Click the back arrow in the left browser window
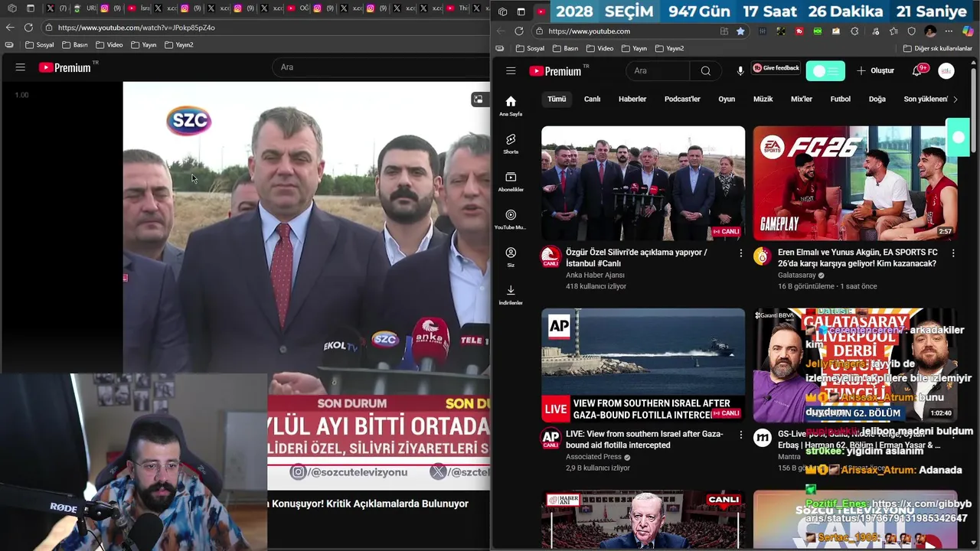The image size is (980, 551). click(10, 28)
